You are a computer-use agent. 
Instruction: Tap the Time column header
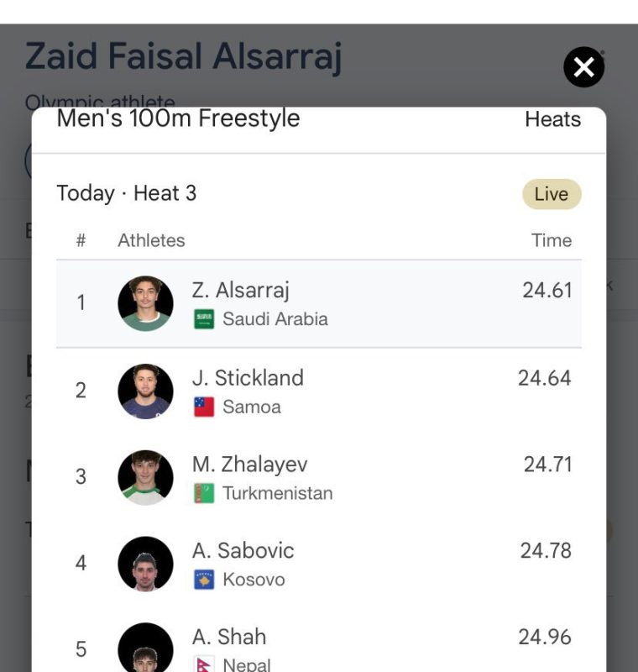pos(552,240)
